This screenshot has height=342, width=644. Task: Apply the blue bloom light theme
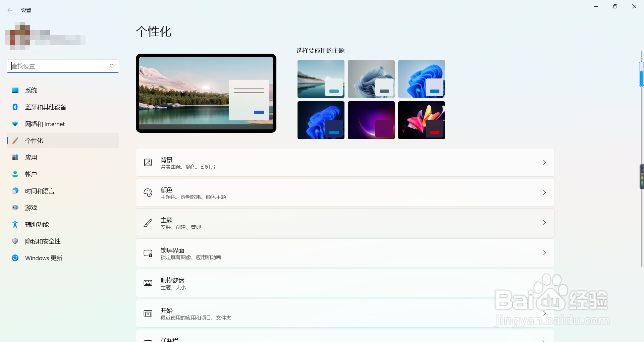(422, 79)
